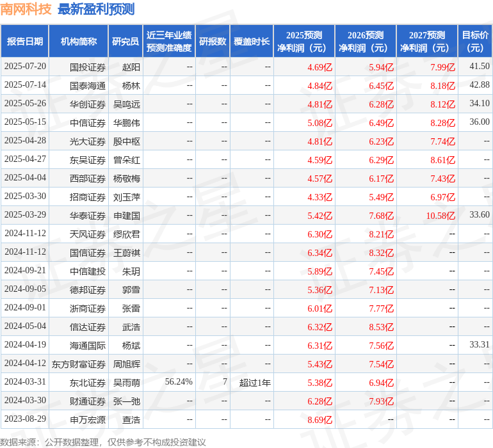Click the 8.69亿 forecast for 申万宏源
Image resolution: width=493 pixels, height=448 pixels.
click(x=319, y=420)
